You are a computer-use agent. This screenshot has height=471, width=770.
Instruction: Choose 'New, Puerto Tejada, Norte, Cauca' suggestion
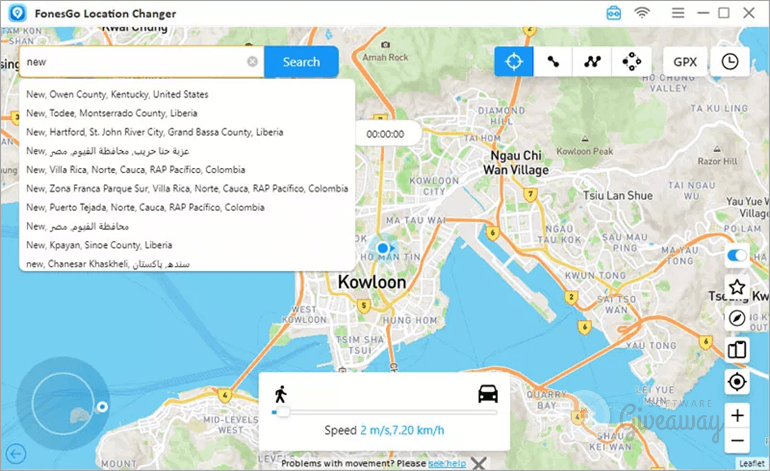coord(145,207)
